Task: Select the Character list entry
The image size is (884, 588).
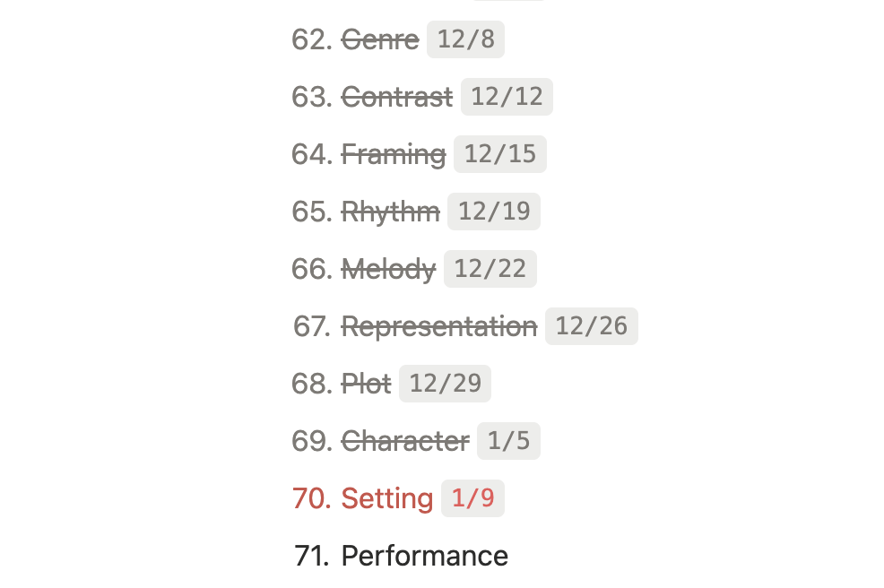Action: click(x=404, y=441)
